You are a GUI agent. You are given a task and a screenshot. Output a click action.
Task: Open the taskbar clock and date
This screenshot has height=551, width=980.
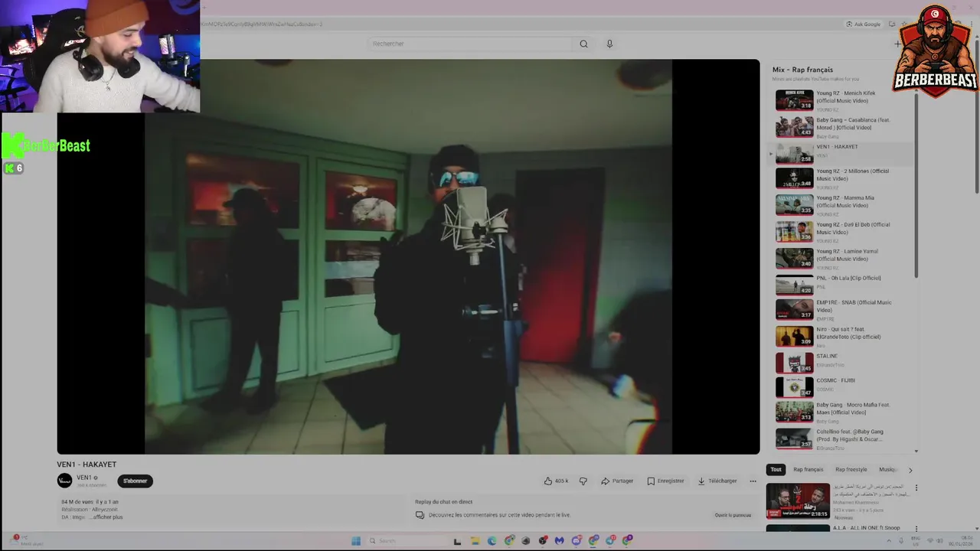pos(962,540)
